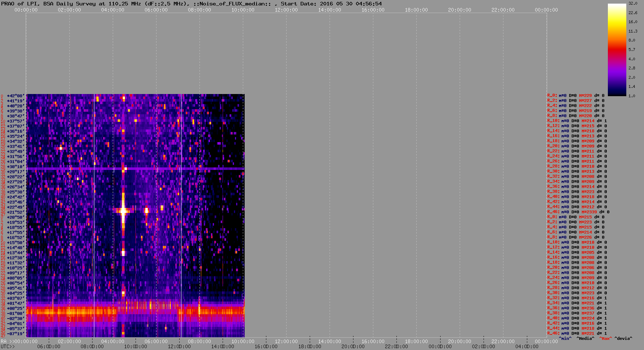Click the '2.8' color scale value
This screenshot has height=350, width=644.
coord(632,68)
